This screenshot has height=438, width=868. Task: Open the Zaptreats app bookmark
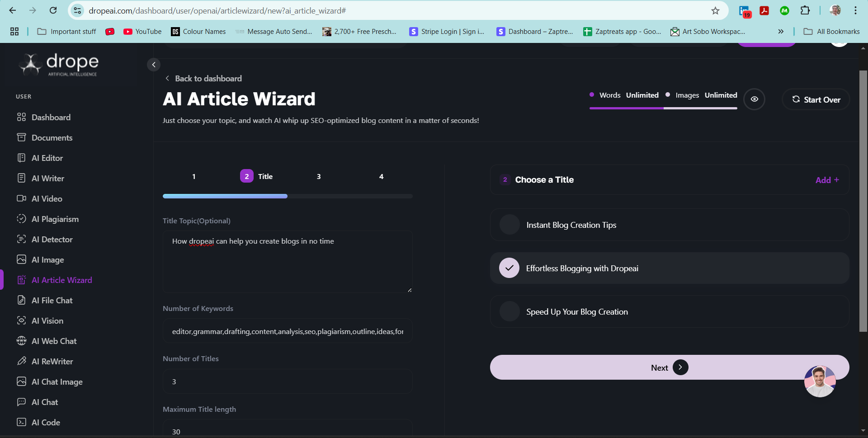coord(622,31)
